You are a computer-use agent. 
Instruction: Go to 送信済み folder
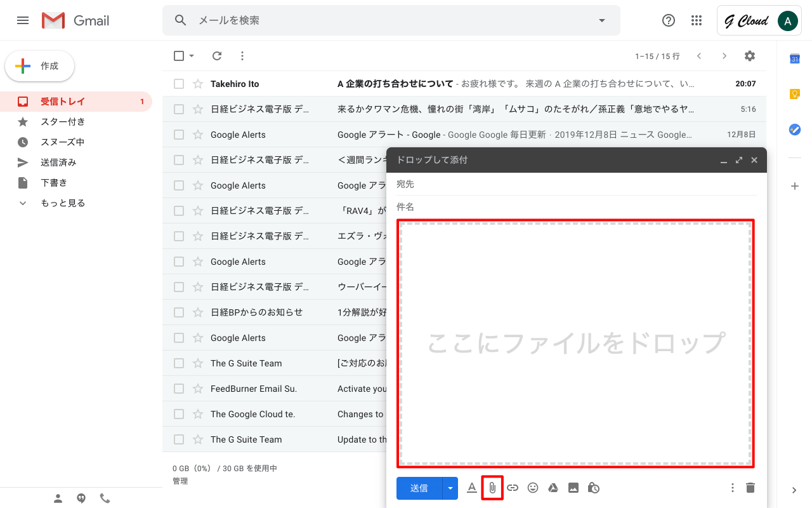[58, 163]
